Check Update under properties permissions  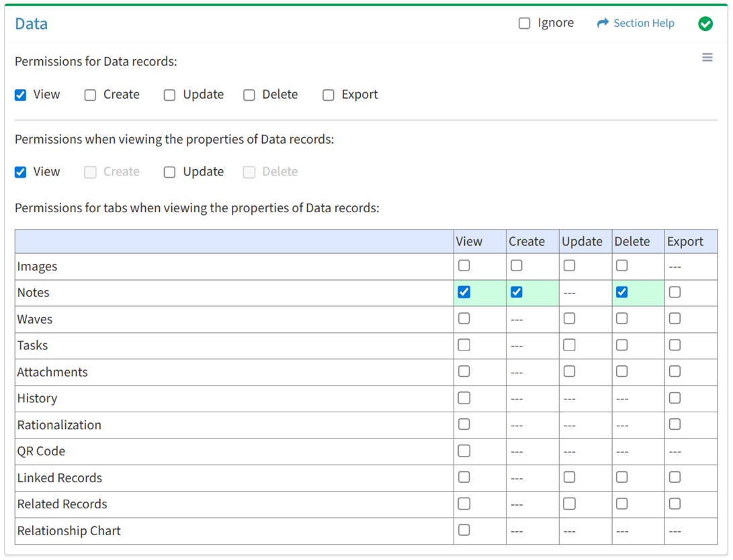170,173
